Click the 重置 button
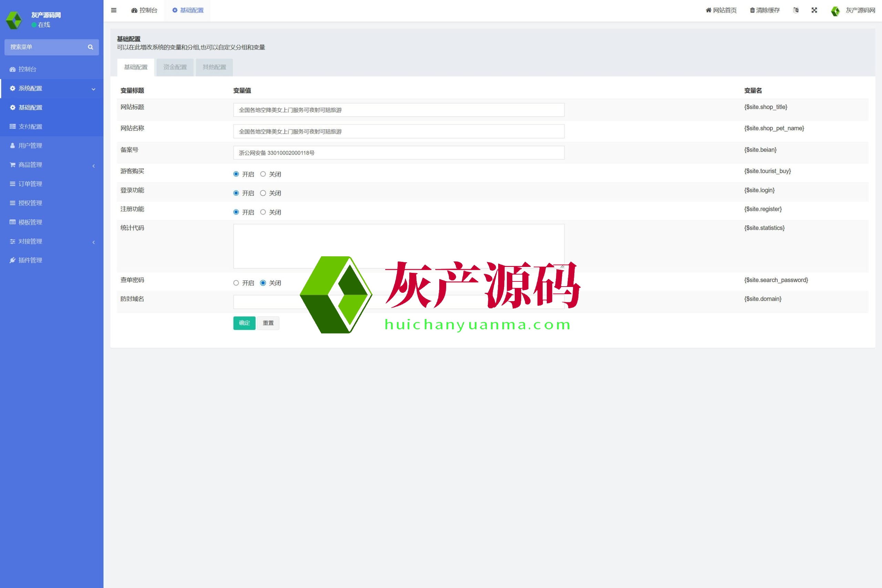 point(268,323)
